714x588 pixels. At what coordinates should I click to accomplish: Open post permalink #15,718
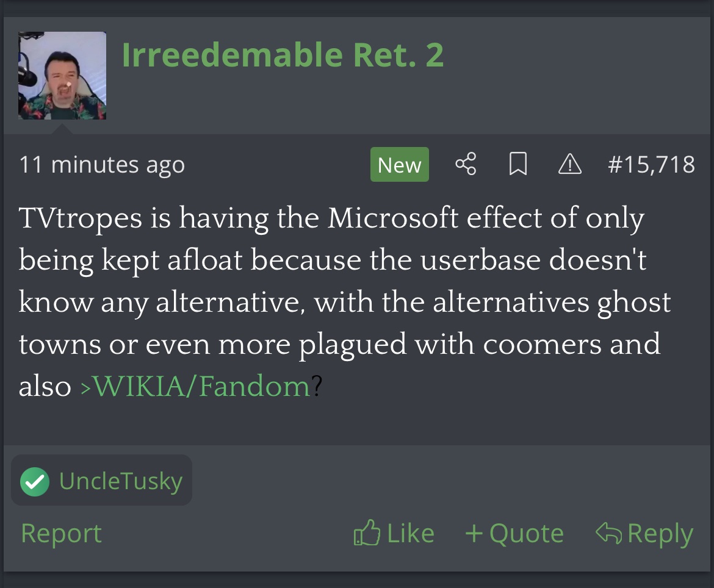click(x=651, y=165)
